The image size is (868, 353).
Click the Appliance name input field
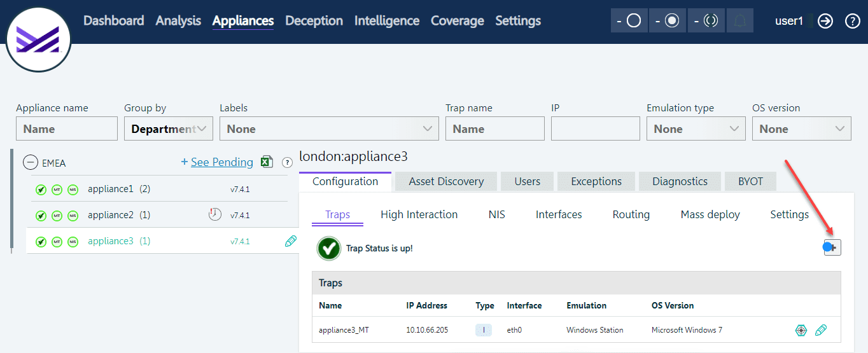[x=67, y=128]
